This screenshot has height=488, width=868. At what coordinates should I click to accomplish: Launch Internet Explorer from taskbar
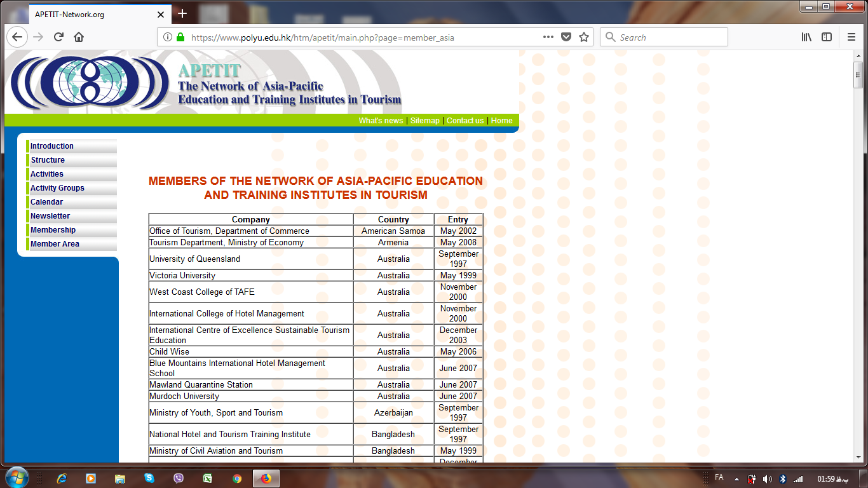pos(62,478)
